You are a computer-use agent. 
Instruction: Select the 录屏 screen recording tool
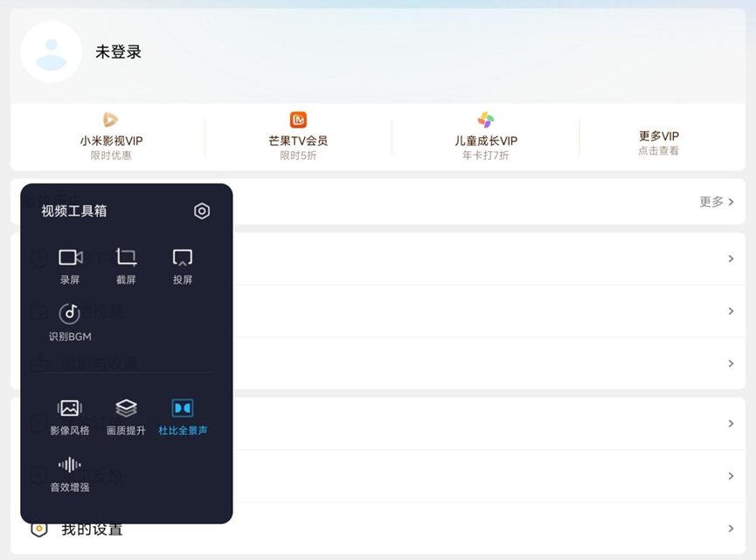coord(70,264)
